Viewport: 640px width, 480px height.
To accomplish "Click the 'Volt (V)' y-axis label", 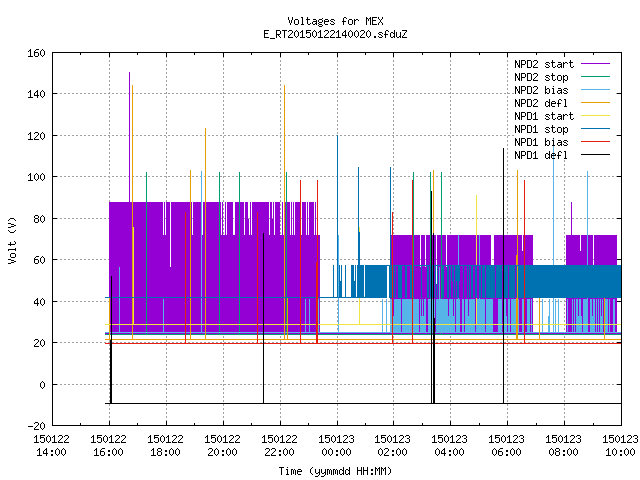I will (13, 241).
